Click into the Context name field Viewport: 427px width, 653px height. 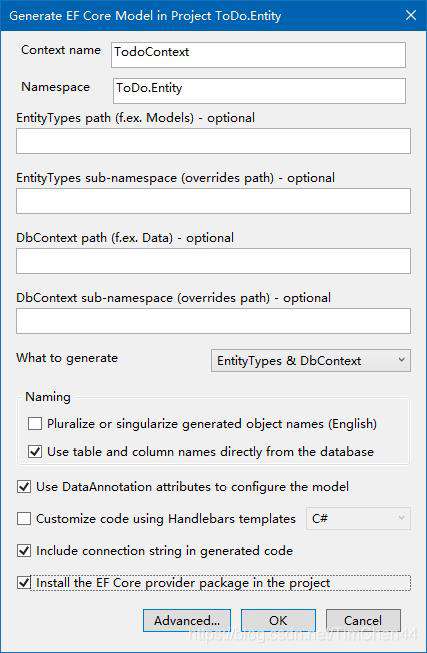pyautogui.click(x=258, y=55)
